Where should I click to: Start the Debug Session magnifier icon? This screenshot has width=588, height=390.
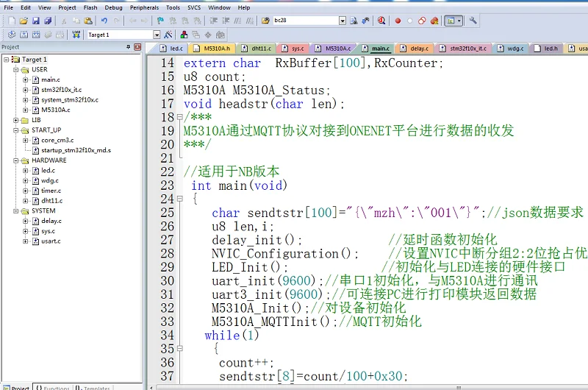[x=381, y=21]
